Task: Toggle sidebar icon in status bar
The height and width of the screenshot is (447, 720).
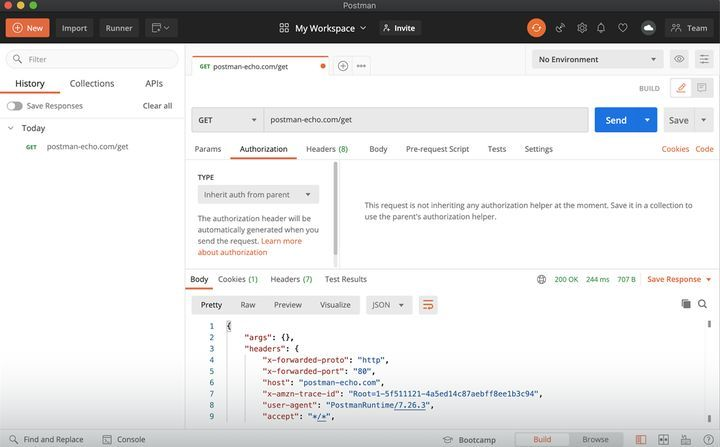Action: pyautogui.click(x=641, y=440)
